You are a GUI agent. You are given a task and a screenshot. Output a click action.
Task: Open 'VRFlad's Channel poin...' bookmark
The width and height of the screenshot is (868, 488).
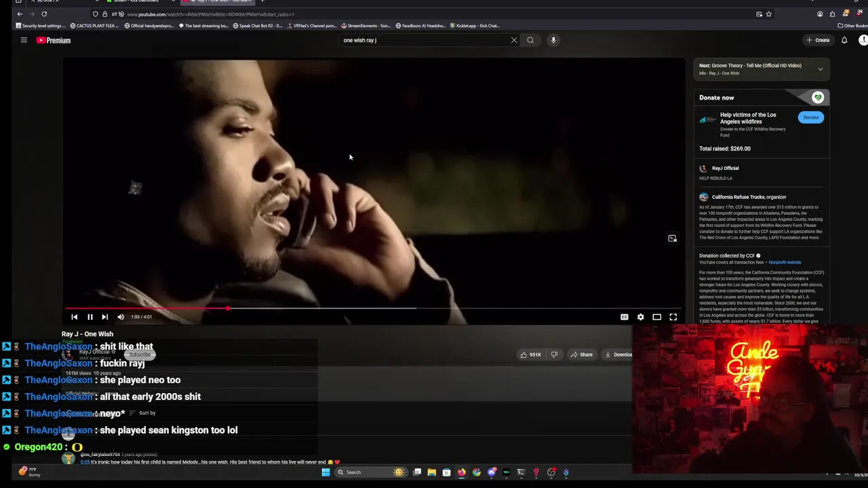(312, 26)
